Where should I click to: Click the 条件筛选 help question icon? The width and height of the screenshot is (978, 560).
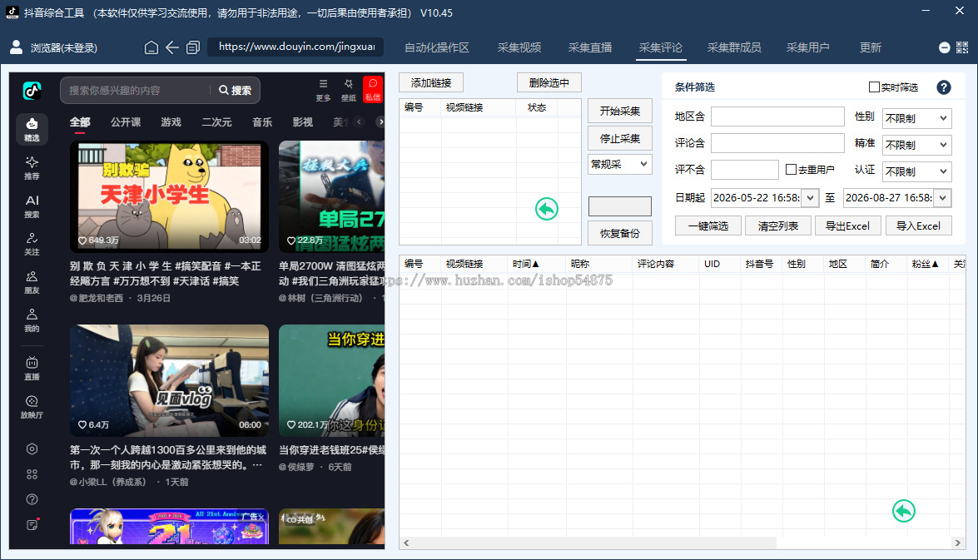click(x=944, y=87)
